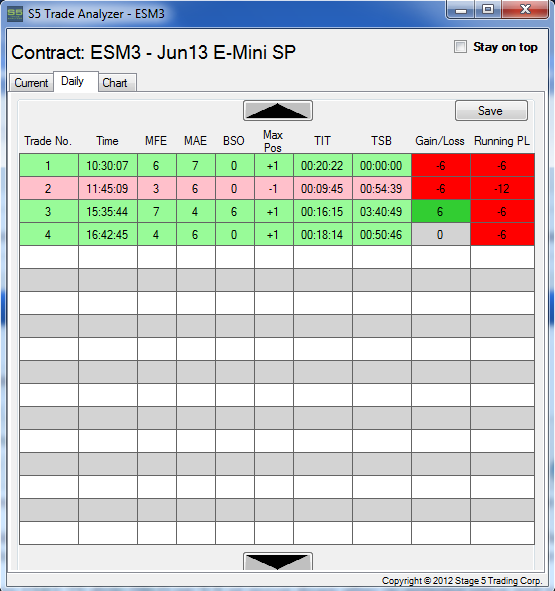555x591 pixels.
Task: Click the up arrow button above table
Action: click(x=278, y=111)
